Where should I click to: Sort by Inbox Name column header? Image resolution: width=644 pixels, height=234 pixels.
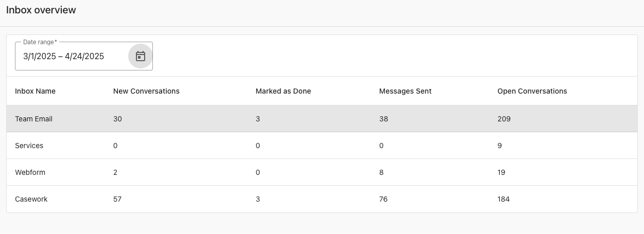pyautogui.click(x=35, y=91)
